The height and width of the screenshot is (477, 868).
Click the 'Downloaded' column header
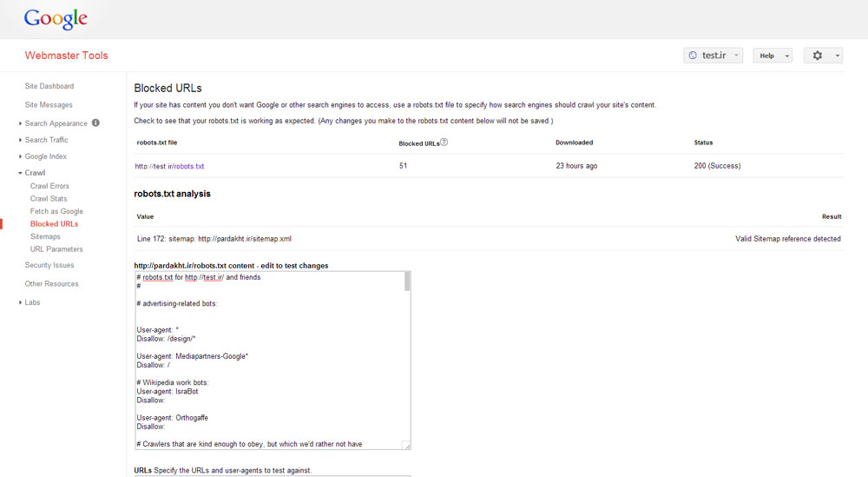click(574, 142)
